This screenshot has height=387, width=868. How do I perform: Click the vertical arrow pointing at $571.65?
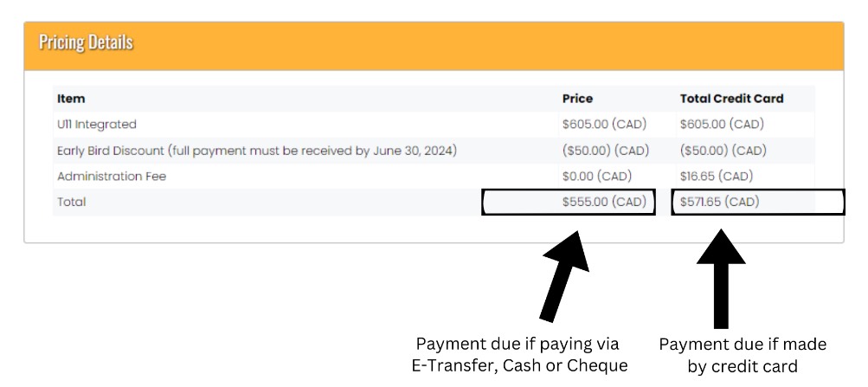click(721, 279)
